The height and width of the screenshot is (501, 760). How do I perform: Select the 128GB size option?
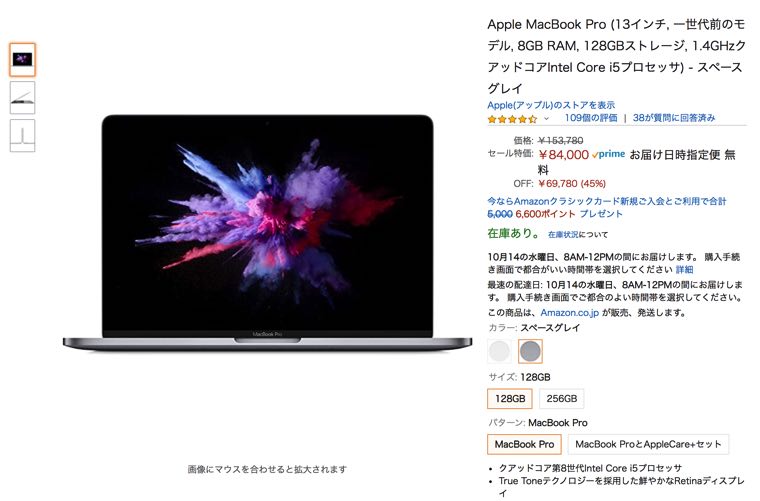click(x=510, y=399)
